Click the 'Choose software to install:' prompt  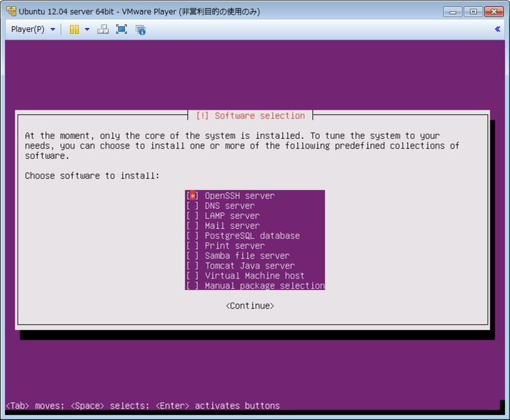coord(92,176)
